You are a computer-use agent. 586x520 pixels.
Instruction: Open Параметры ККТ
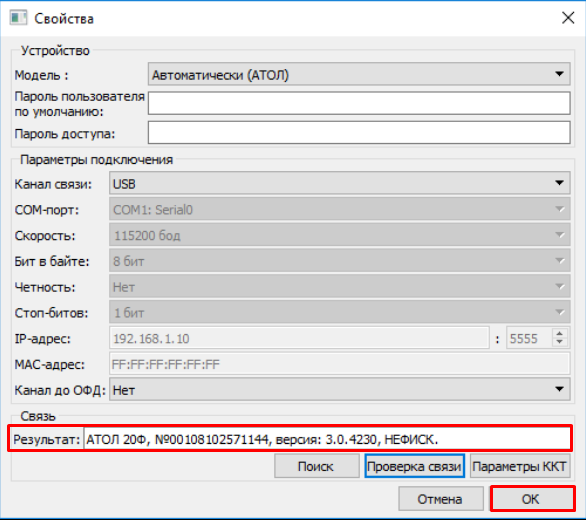(x=520, y=466)
